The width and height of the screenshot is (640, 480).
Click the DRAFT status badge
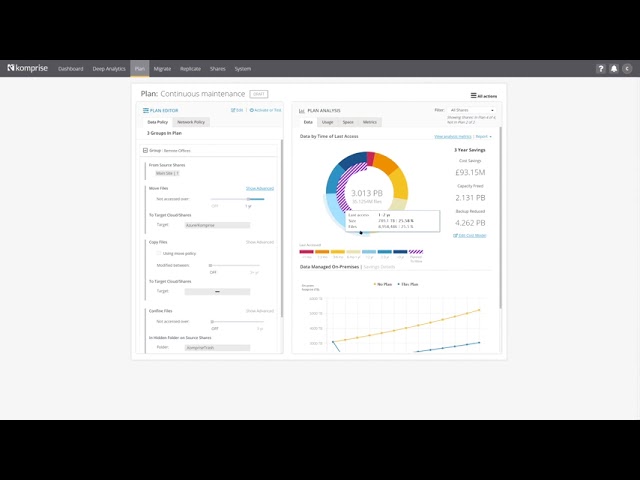click(259, 94)
